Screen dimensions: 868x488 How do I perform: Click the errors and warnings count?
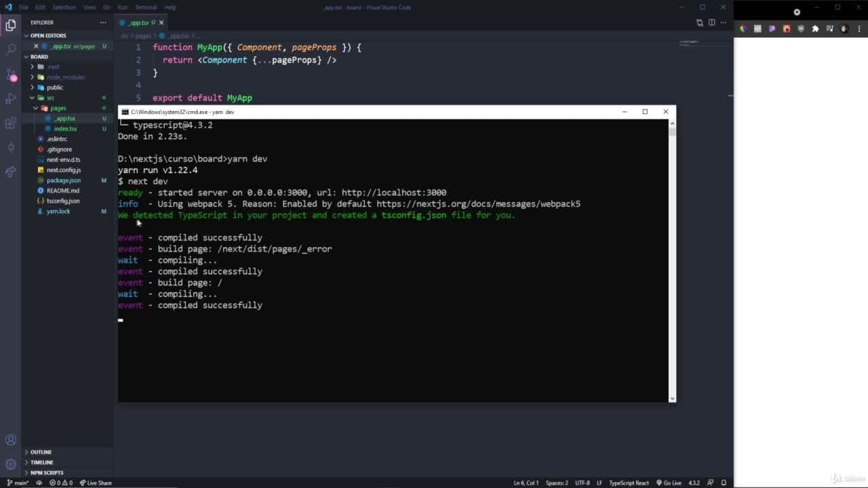coord(61,483)
